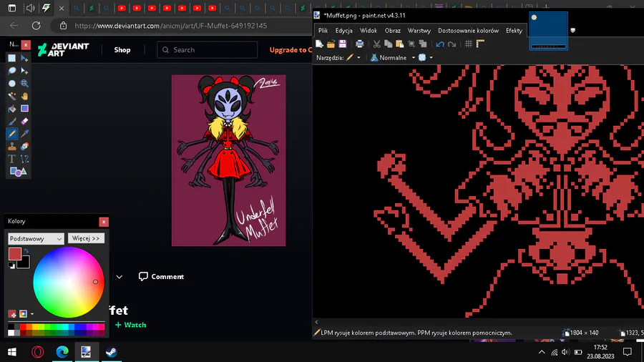Click the Copy icon in paint.net toolbar

pos(388,44)
